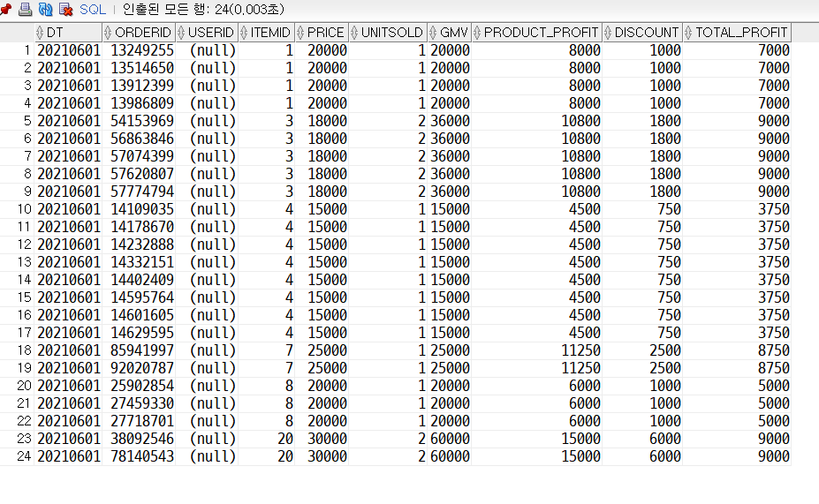Sort by the ITEMID column header
Screen dimensions: 819x504
coord(267,33)
